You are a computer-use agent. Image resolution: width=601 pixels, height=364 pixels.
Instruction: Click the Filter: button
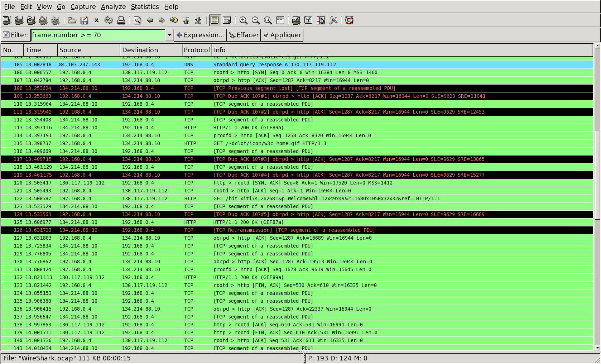[x=15, y=35]
